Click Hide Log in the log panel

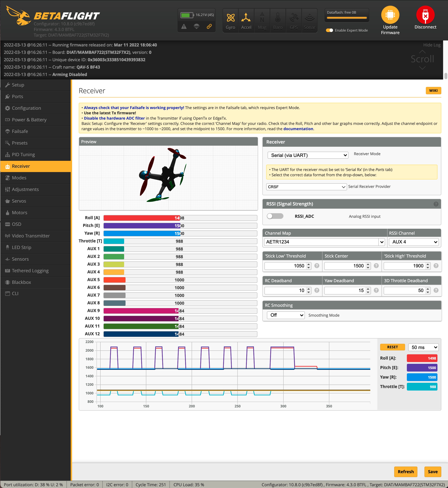coord(432,45)
